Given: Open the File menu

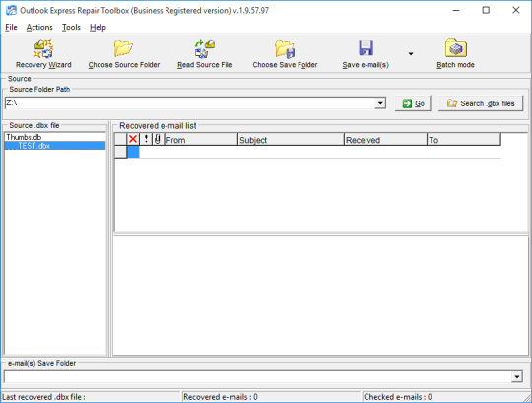Looking at the screenshot, I should [x=11, y=28].
